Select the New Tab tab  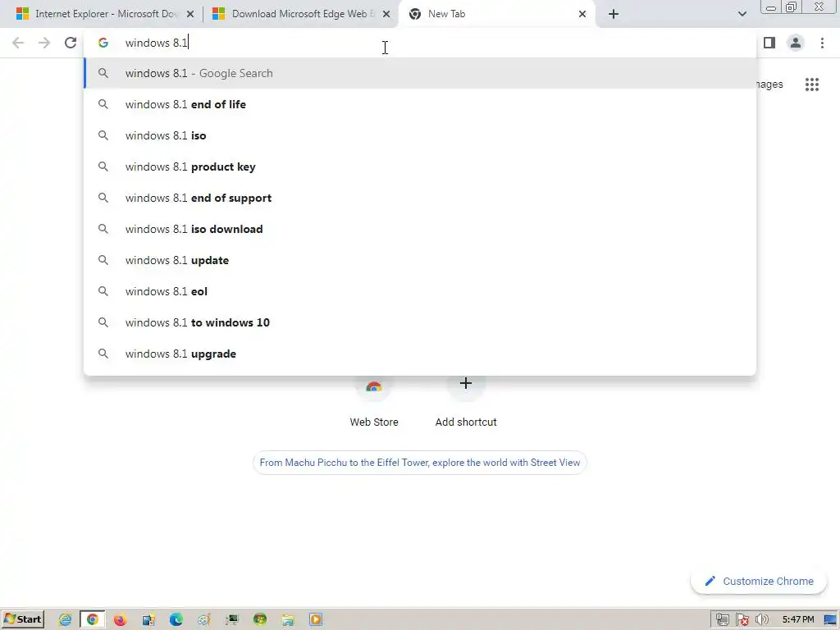click(497, 14)
